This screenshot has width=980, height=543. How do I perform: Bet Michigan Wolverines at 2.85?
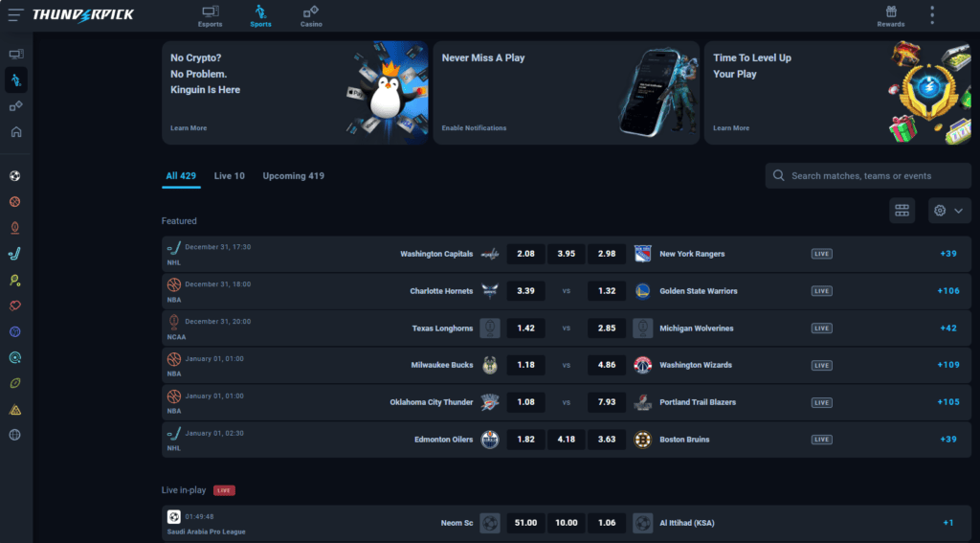(x=607, y=328)
